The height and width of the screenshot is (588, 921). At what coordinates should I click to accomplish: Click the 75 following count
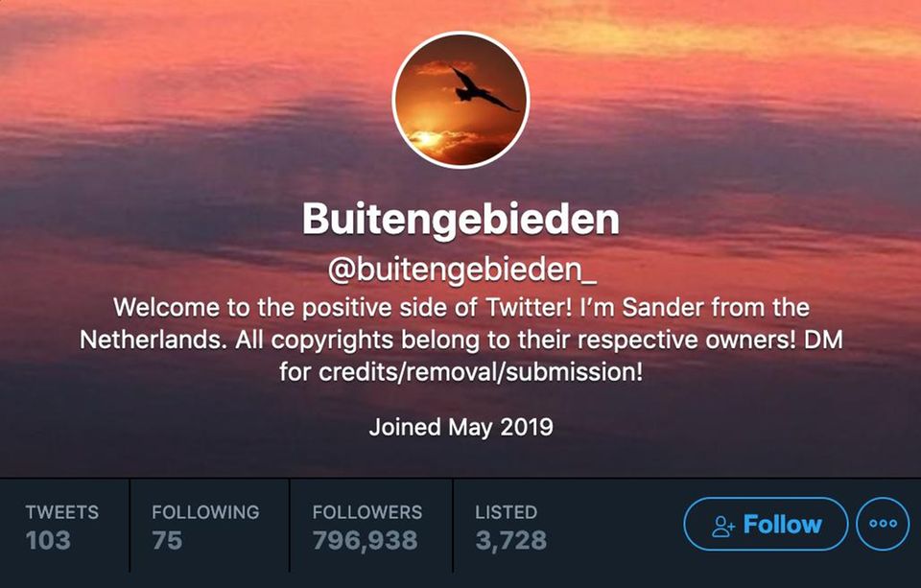click(x=167, y=541)
